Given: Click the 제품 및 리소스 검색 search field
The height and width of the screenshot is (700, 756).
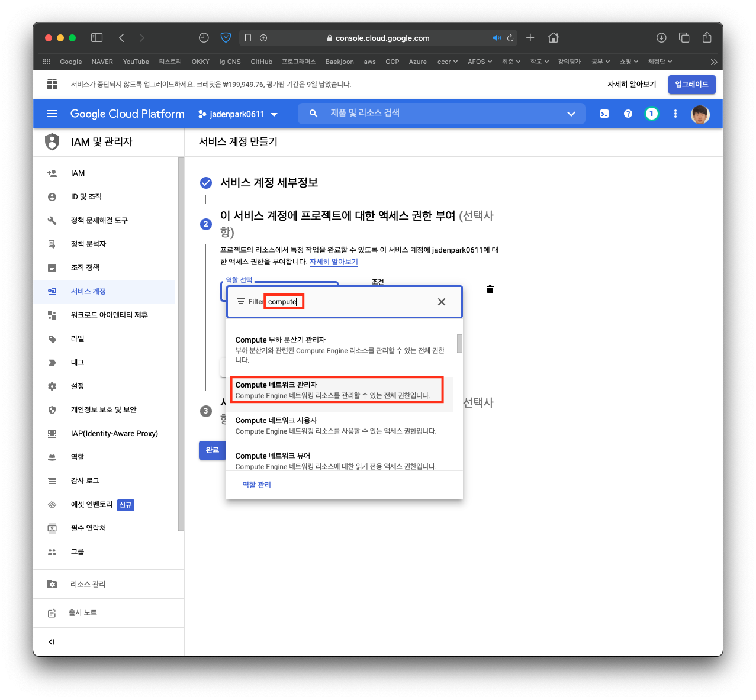Looking at the screenshot, I should [441, 113].
